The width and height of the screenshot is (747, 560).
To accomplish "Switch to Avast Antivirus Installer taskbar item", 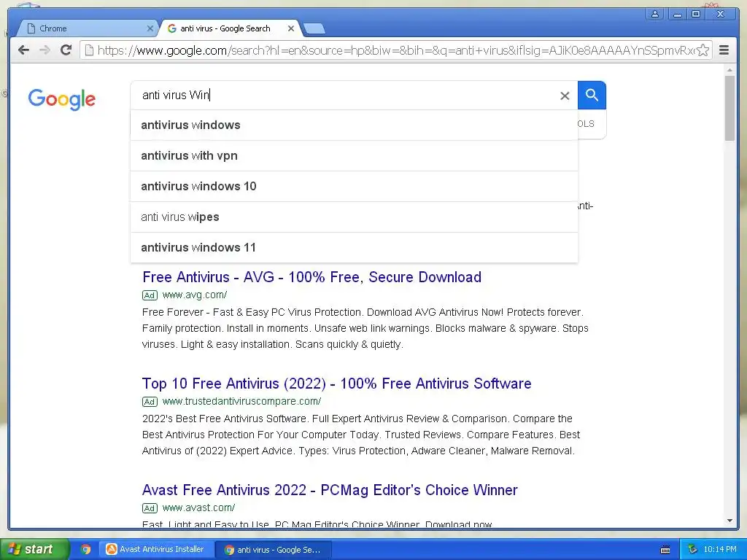I will pos(156,550).
